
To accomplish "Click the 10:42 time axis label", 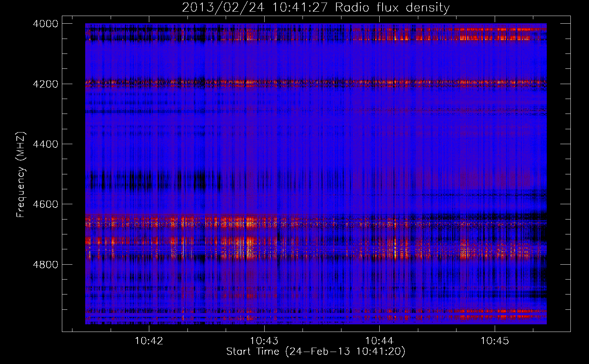I will (149, 341).
